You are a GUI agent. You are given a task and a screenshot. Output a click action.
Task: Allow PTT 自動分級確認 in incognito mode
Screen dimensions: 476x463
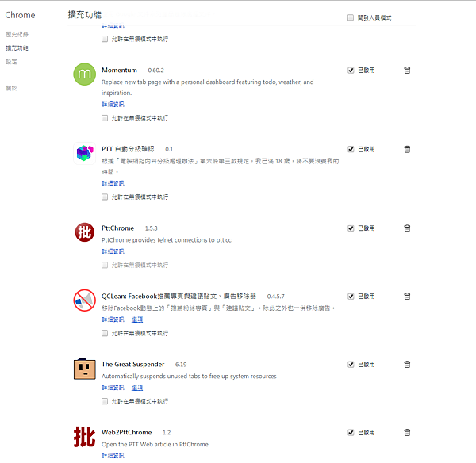click(x=105, y=197)
